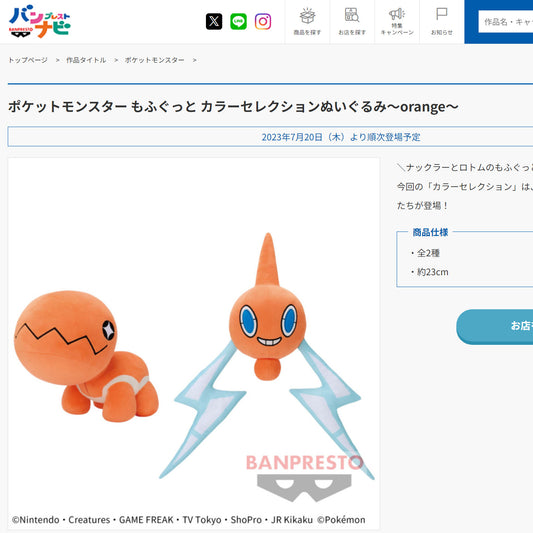
Task: Click the Trapinch plush in the photo
Action: [86, 356]
